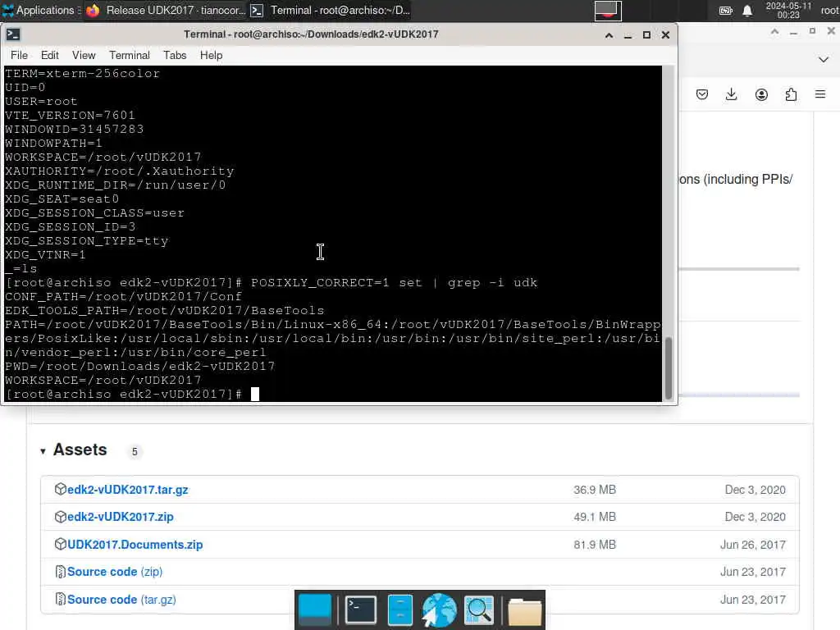Click the Assets count badge 5
The height and width of the screenshot is (630, 840).
point(135,452)
